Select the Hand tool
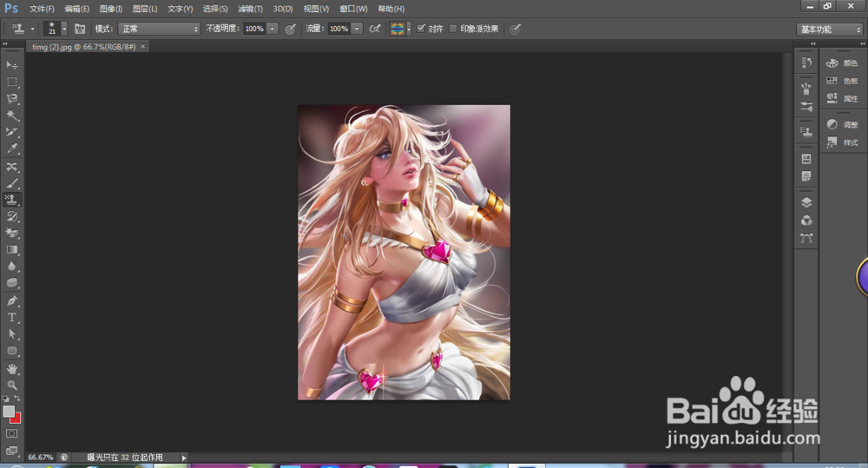The height and width of the screenshot is (468, 868). click(11, 369)
